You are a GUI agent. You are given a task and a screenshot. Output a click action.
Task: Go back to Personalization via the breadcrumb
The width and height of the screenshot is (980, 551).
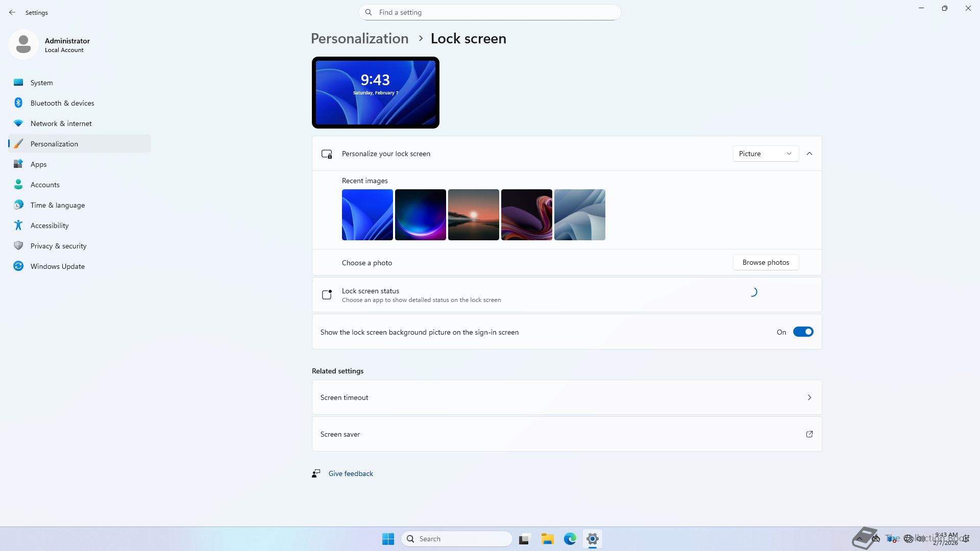[359, 39]
